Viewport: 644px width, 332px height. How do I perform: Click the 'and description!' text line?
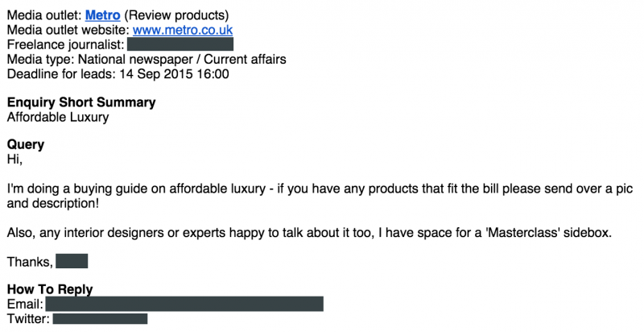tap(53, 203)
